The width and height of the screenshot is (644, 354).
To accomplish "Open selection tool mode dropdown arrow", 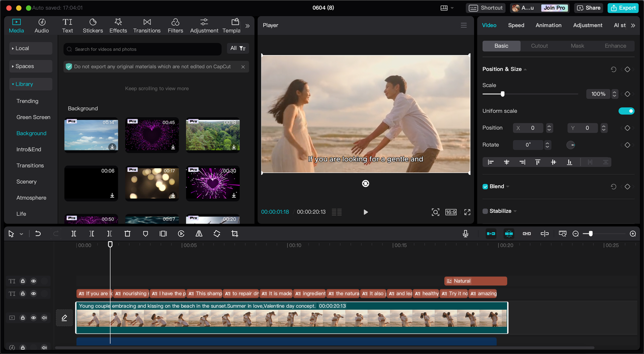I will (x=21, y=234).
